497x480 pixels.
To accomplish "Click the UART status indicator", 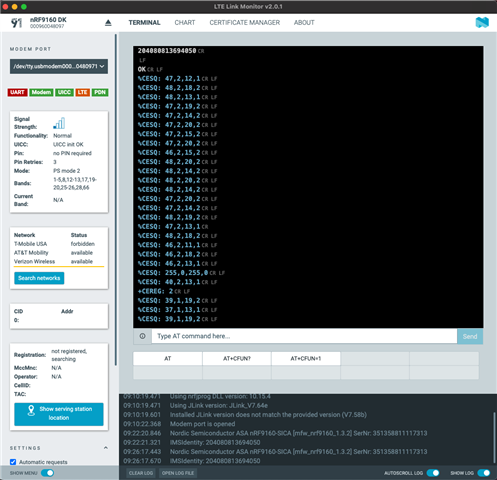I will pos(17,92).
